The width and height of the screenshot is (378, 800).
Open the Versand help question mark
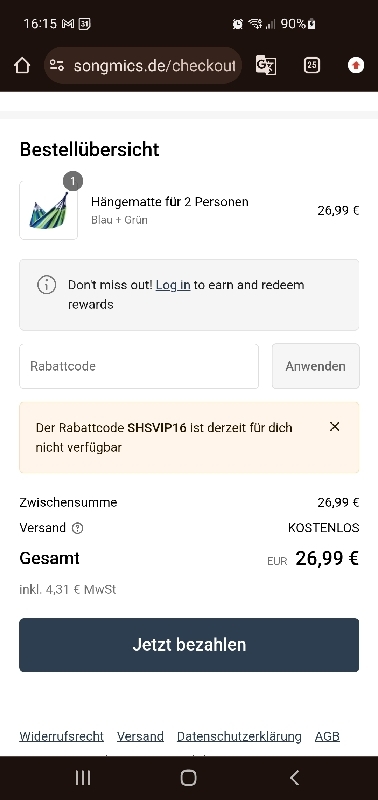tap(78, 528)
